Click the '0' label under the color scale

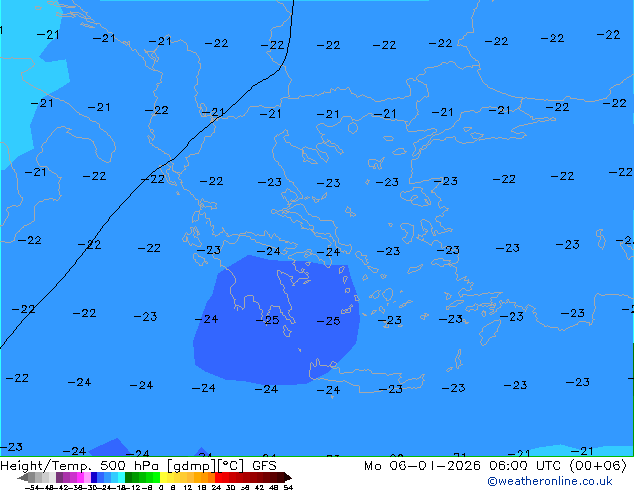(x=161, y=487)
